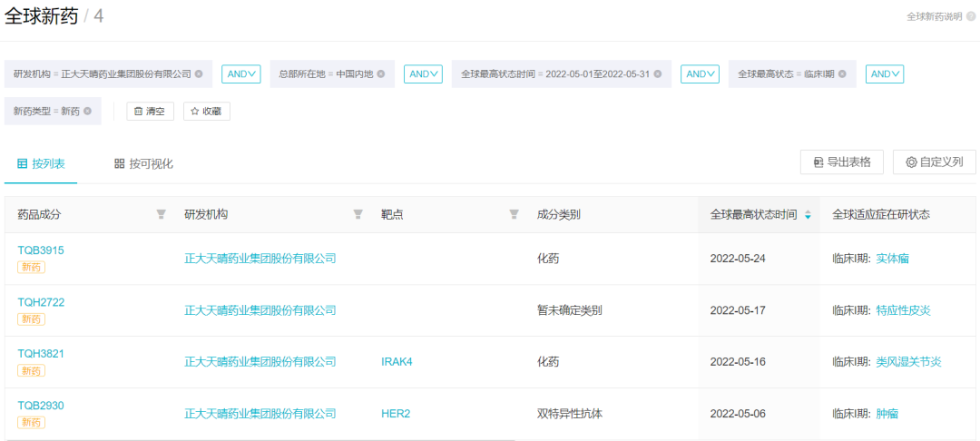The height and width of the screenshot is (441, 980).
Task: Sort by 全球最高状态时间 arrow icon
Action: click(808, 215)
